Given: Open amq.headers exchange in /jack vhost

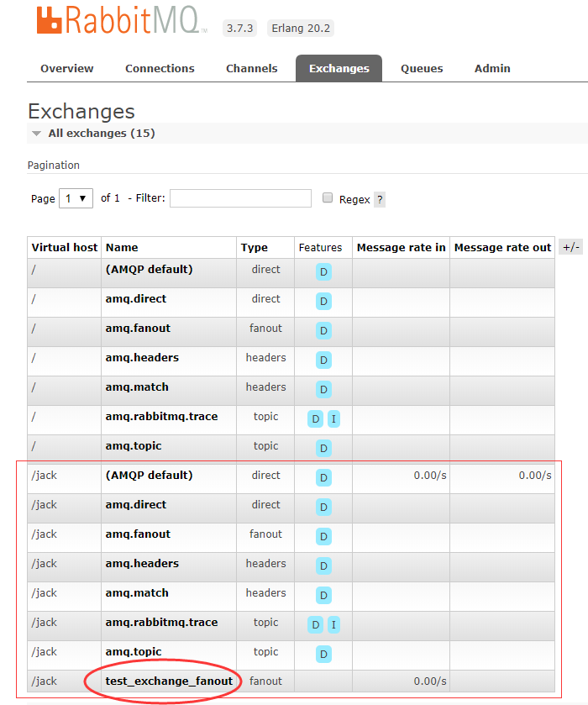Looking at the screenshot, I should click(142, 563).
